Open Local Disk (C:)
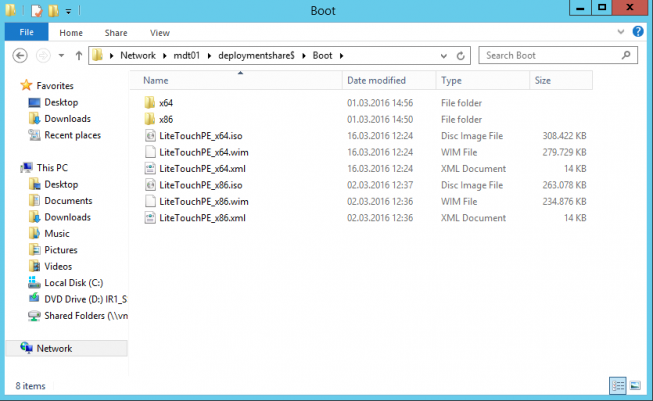 tap(73, 283)
